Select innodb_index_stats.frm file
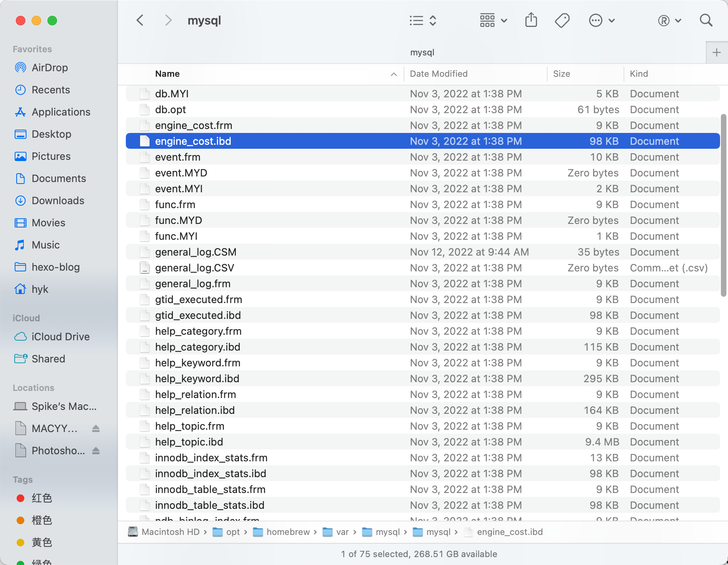Viewport: 728px width, 565px height. click(x=423, y=458)
